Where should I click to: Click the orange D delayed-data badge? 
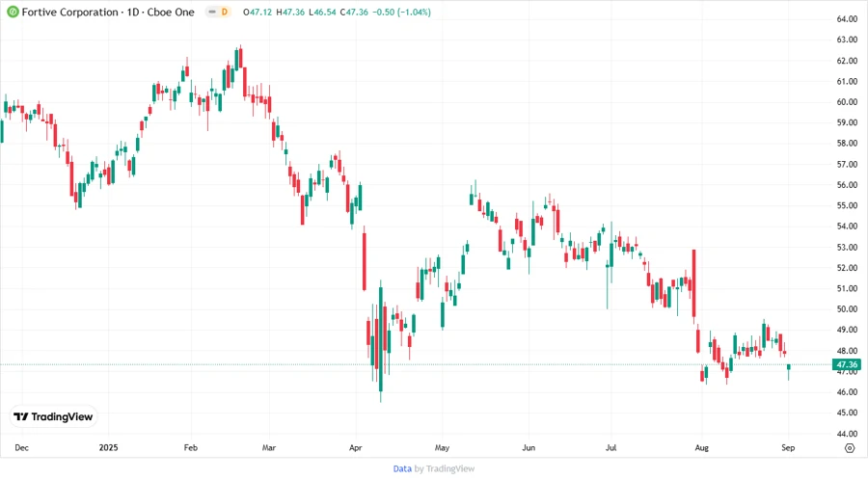(x=224, y=12)
